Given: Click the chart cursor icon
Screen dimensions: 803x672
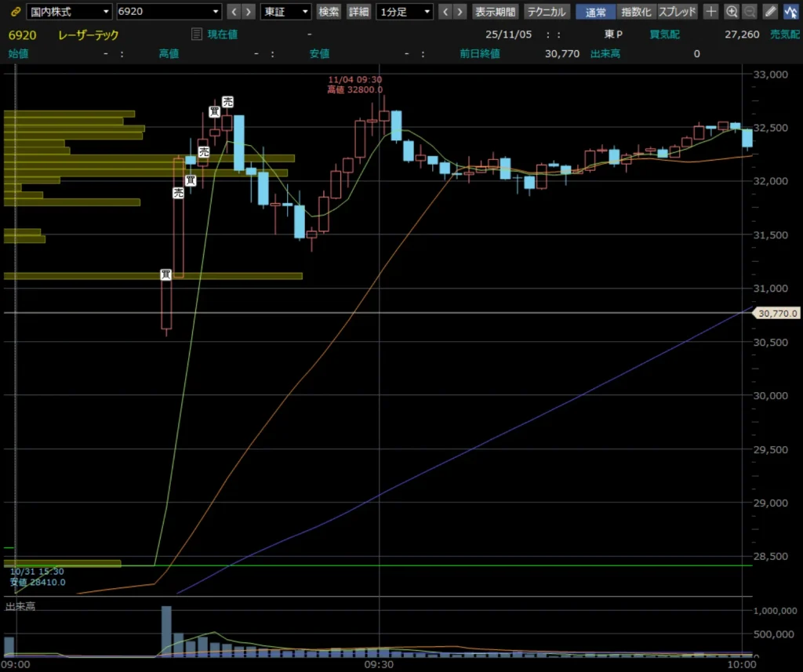Looking at the screenshot, I should pos(790,12).
